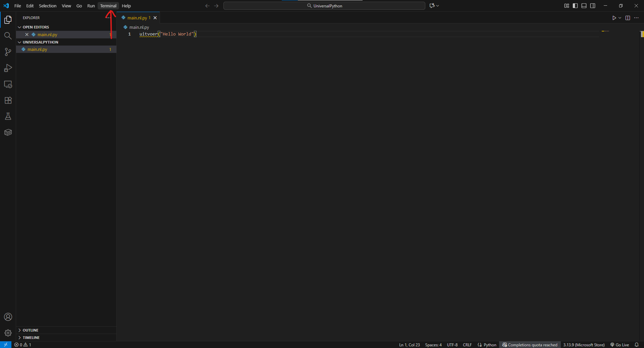644x348 pixels.
Task: Open the Source Control panel
Action: click(8, 52)
